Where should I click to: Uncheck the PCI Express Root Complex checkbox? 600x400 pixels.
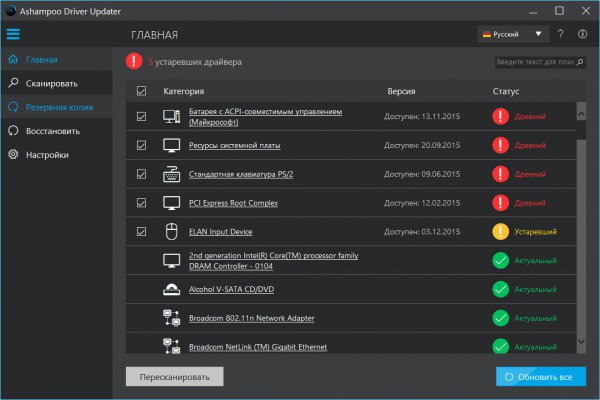141,203
